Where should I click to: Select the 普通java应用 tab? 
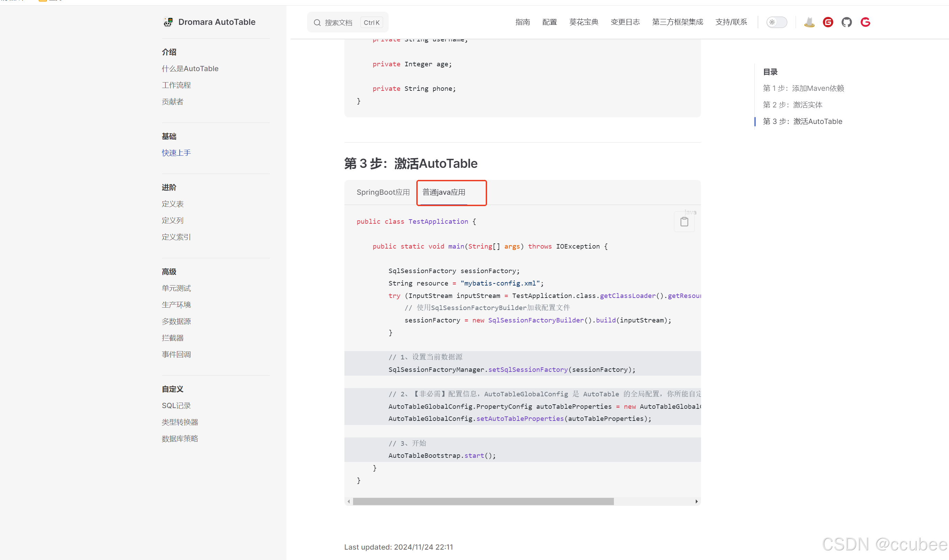444,192
